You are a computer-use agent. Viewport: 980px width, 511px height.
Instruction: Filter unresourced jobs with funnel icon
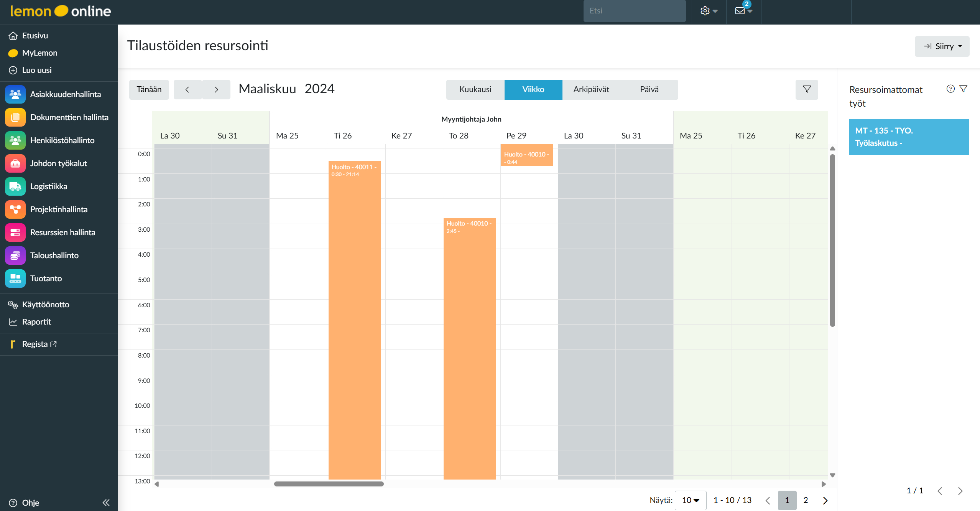pyautogui.click(x=964, y=89)
